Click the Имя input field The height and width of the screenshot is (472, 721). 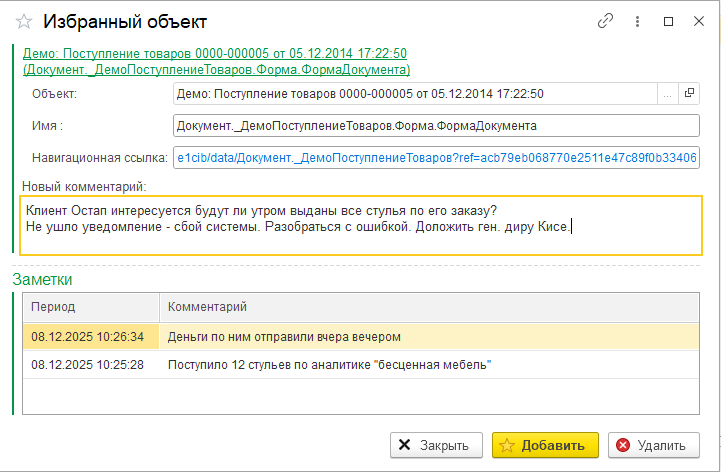click(436, 126)
